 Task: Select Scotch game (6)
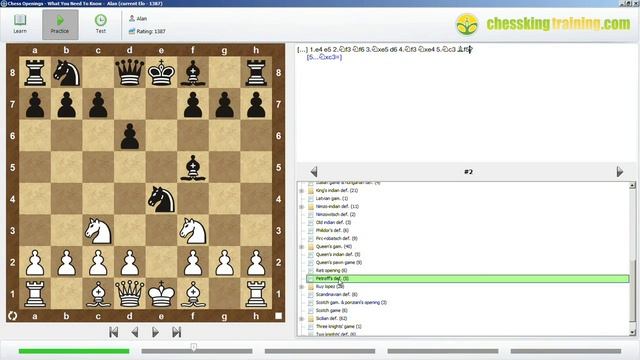click(x=331, y=311)
